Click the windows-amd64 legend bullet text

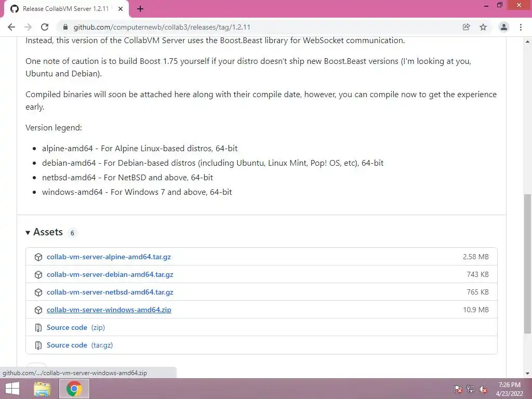click(137, 192)
